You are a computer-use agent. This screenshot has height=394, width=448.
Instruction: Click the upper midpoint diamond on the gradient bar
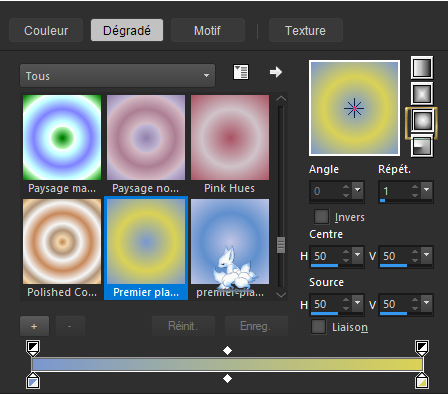(x=227, y=350)
